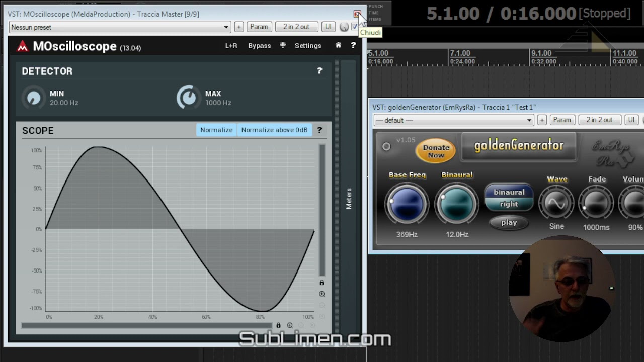This screenshot has height=362, width=644.
Task: Click the scope vertical scrollbar
Action: coord(322,211)
